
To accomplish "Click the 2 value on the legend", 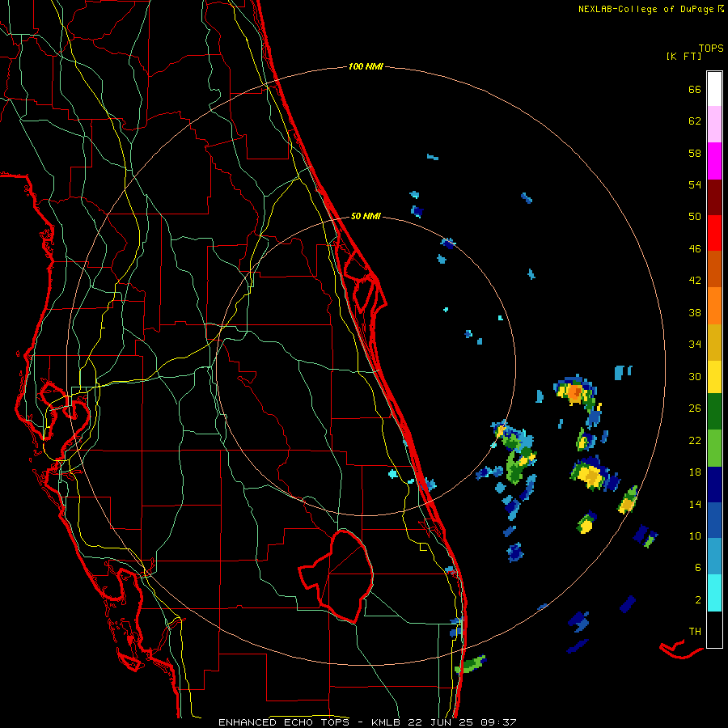I will pyautogui.click(x=698, y=599).
